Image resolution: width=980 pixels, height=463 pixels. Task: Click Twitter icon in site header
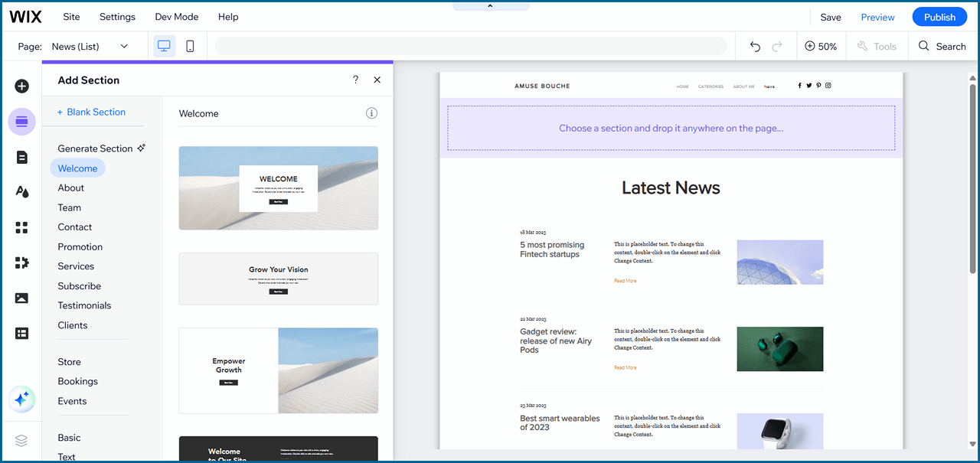tap(809, 86)
